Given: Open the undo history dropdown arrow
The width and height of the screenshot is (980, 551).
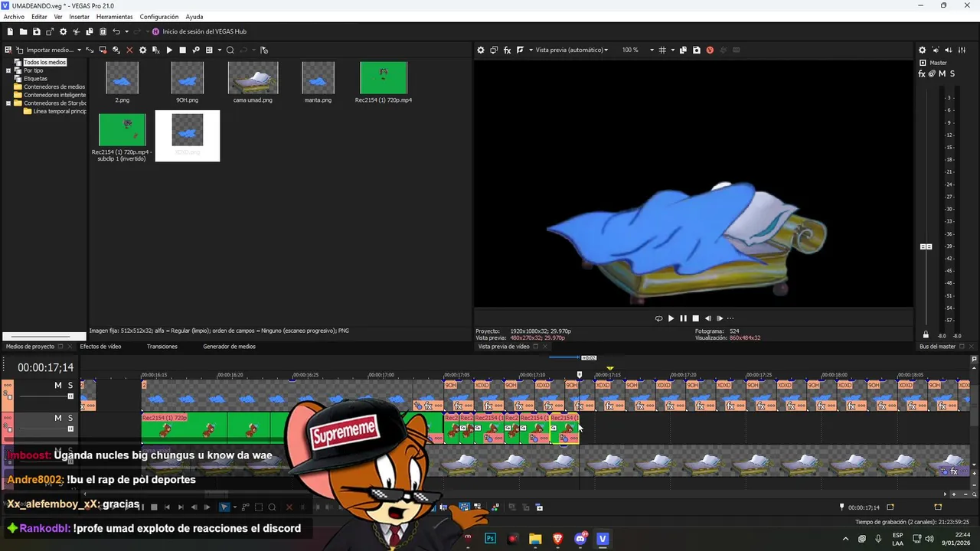Looking at the screenshot, I should click(x=126, y=31).
